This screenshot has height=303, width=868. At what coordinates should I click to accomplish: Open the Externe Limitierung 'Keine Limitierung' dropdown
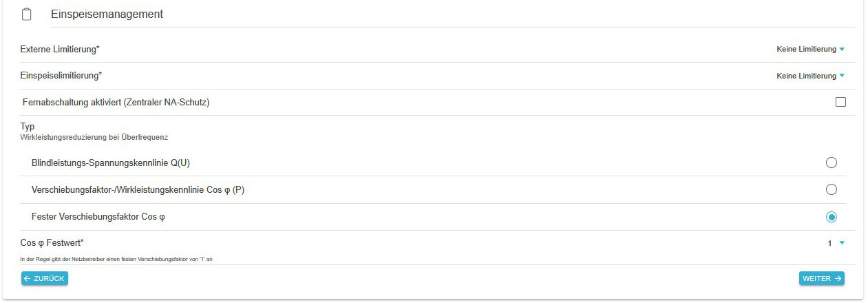pos(806,50)
